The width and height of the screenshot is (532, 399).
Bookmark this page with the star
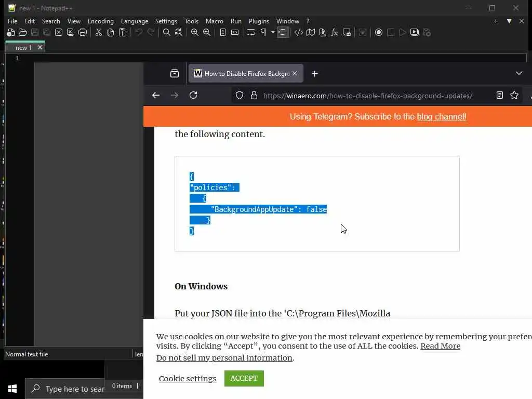pos(514,96)
